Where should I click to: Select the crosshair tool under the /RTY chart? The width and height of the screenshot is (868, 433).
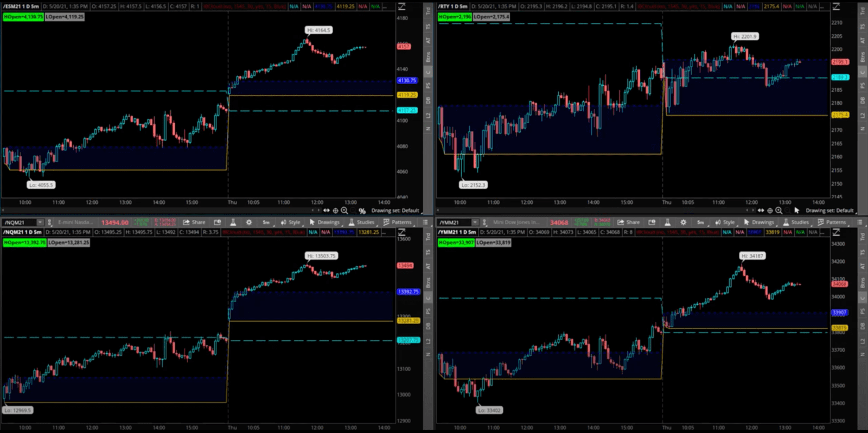point(770,211)
